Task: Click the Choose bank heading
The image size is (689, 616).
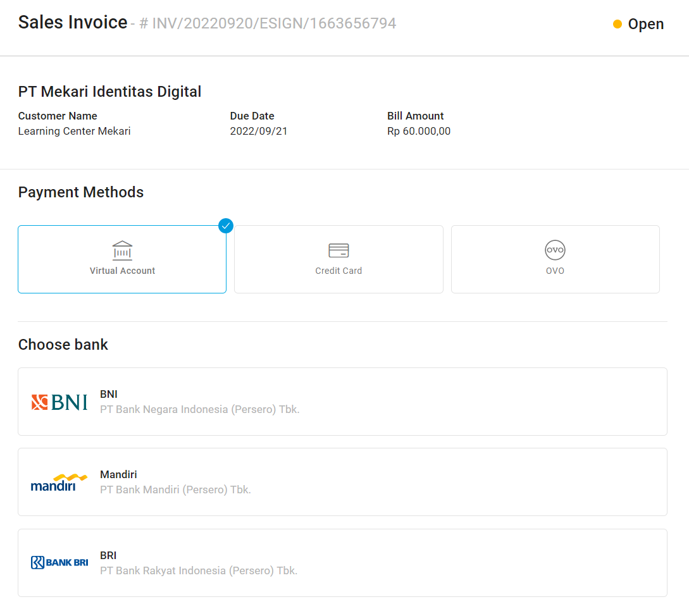Action: (63, 345)
